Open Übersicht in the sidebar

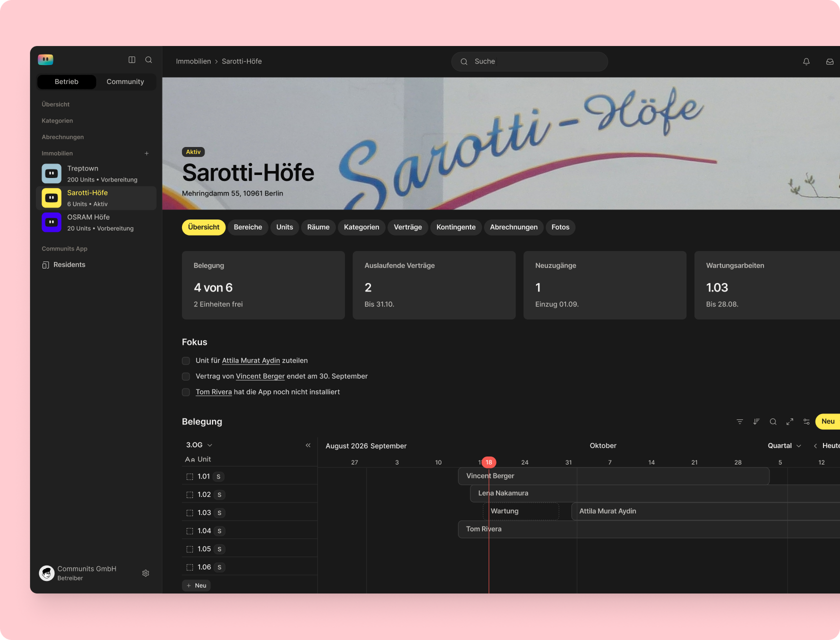click(55, 104)
